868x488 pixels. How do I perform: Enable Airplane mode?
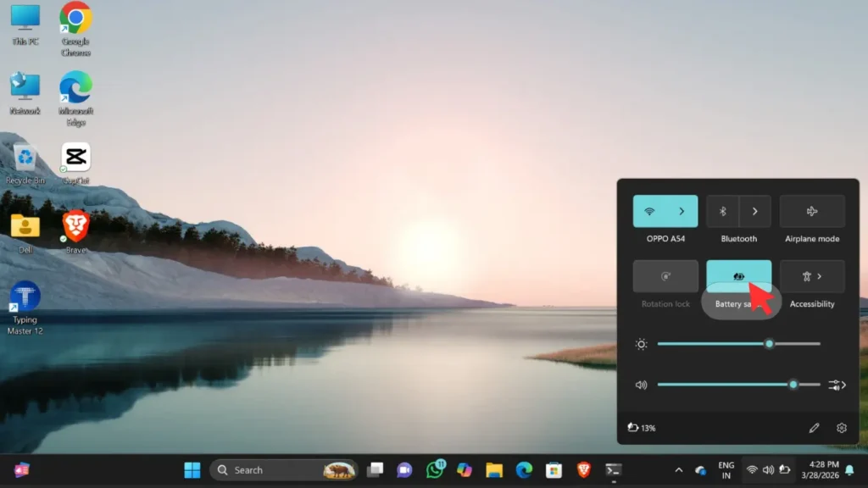(x=811, y=211)
